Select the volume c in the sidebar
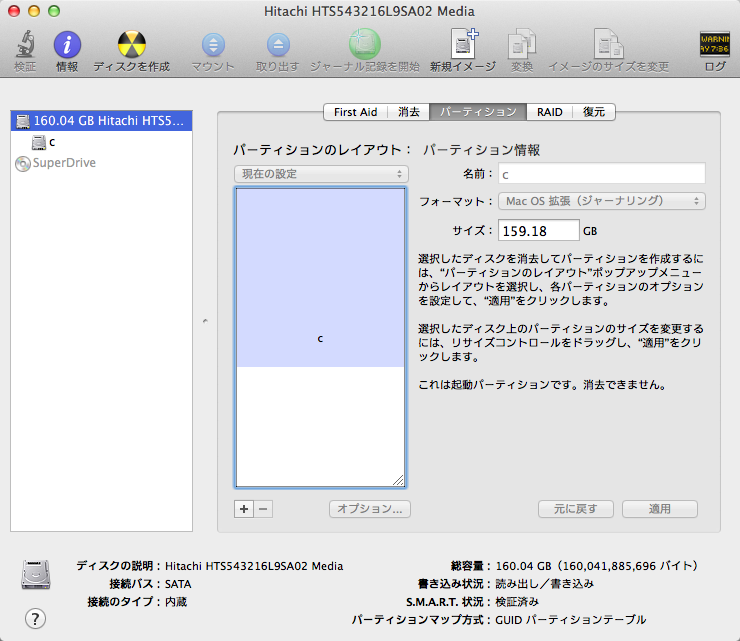Image resolution: width=740 pixels, height=641 pixels. pyautogui.click(x=101, y=142)
